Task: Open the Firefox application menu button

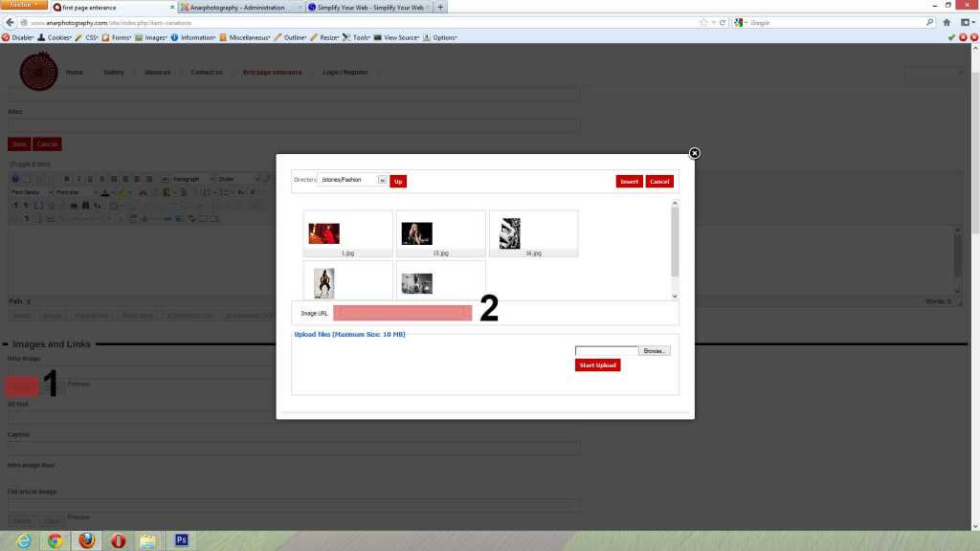Action: tap(23, 6)
